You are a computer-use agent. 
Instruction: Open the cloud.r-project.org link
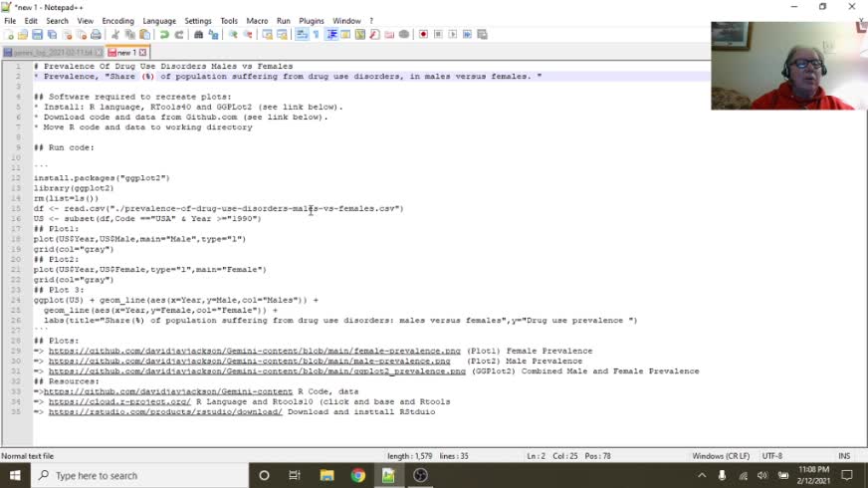click(x=119, y=401)
